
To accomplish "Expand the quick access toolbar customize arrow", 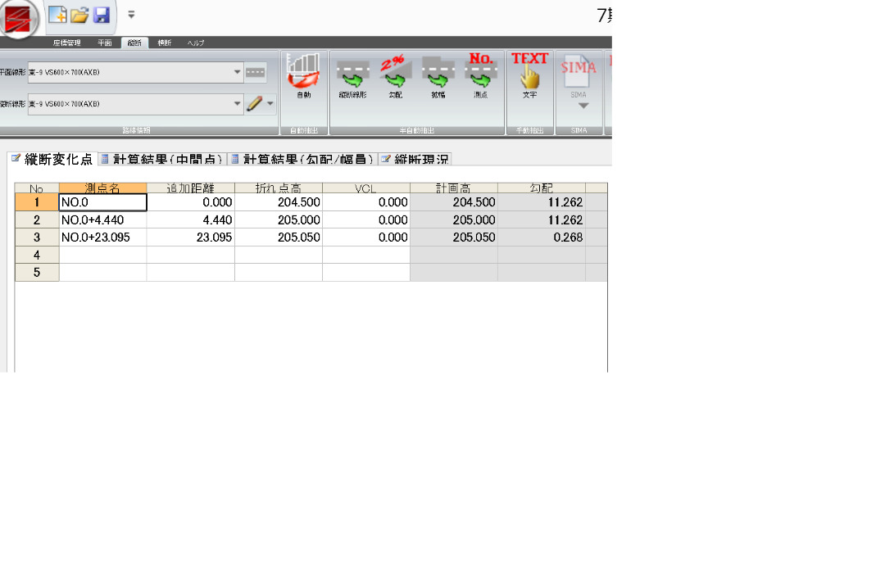I will 131,15.
